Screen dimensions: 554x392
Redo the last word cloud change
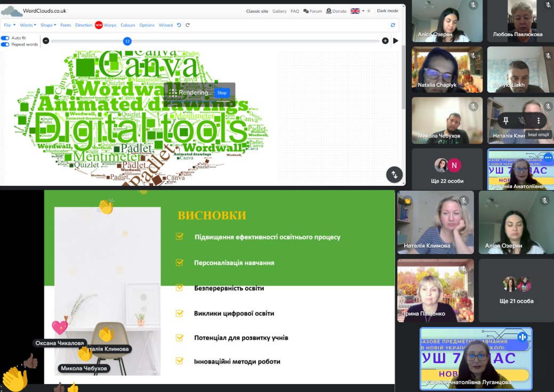click(x=188, y=25)
